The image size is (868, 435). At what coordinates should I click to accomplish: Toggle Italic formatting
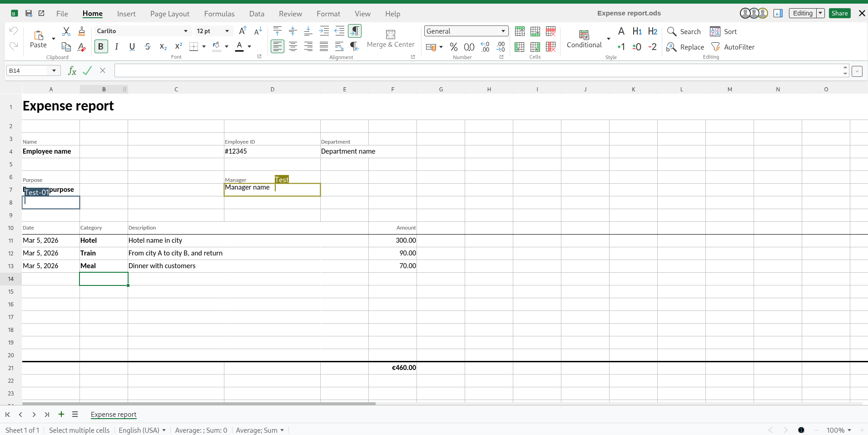[x=116, y=46]
